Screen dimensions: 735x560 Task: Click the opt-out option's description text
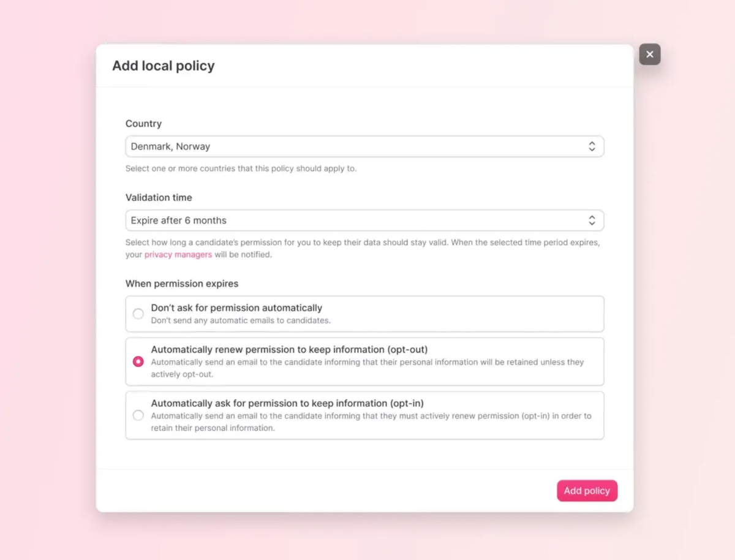(367, 368)
